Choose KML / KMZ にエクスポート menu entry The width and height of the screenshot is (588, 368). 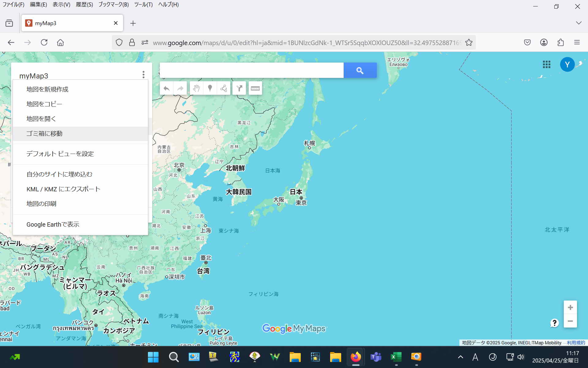(x=63, y=189)
